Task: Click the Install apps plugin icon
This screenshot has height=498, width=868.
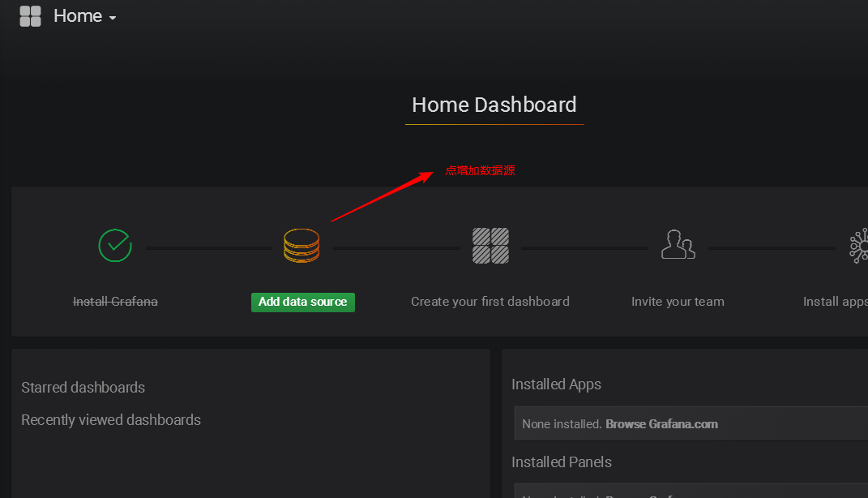Action: pos(859,246)
